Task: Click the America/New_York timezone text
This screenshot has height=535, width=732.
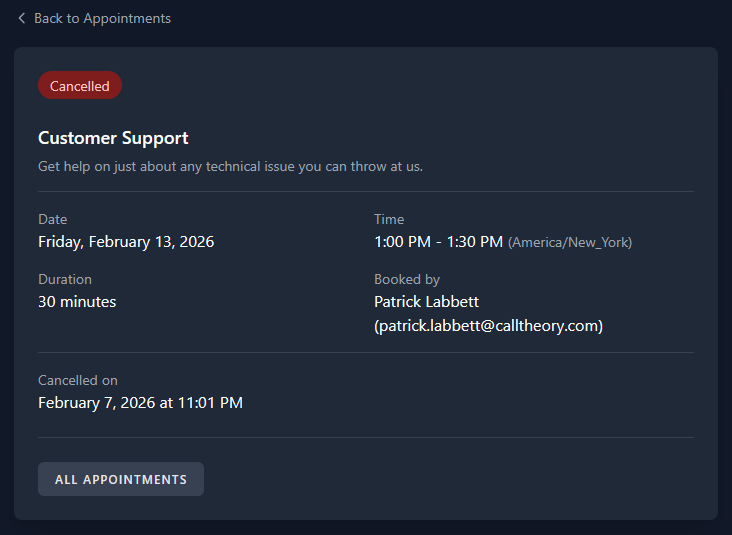Action: coord(570,242)
